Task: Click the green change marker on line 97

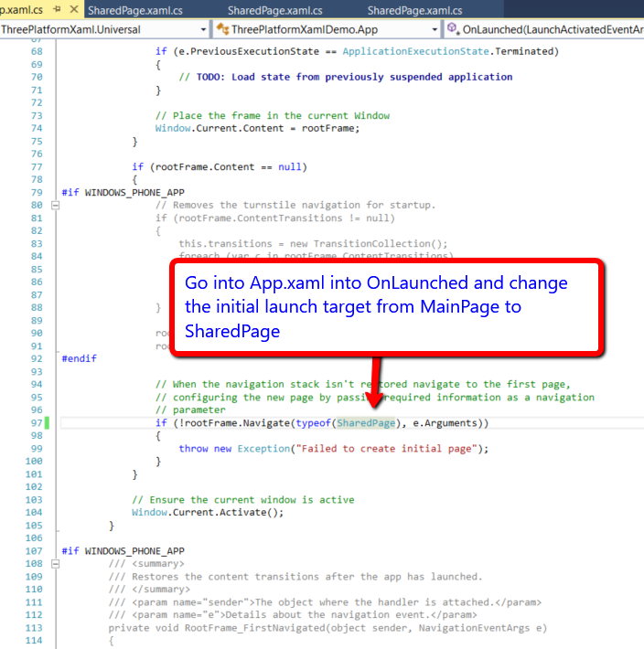Action: coord(47,423)
